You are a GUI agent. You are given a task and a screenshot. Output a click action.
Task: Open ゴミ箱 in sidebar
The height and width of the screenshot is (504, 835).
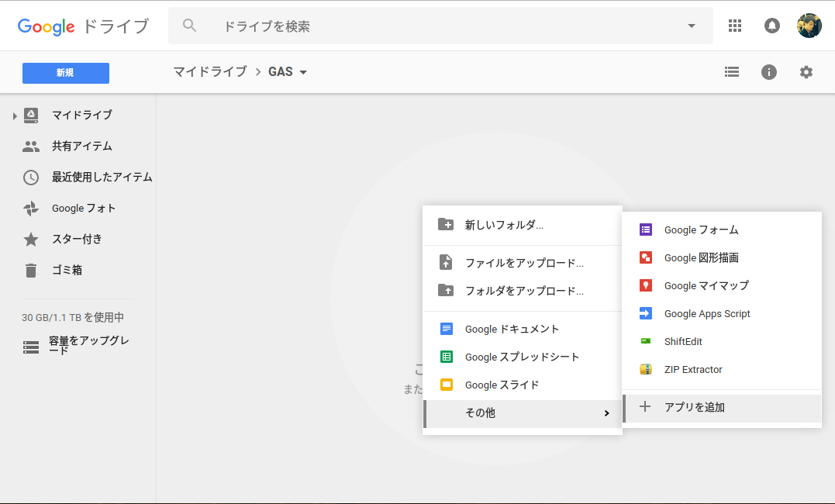coord(67,270)
